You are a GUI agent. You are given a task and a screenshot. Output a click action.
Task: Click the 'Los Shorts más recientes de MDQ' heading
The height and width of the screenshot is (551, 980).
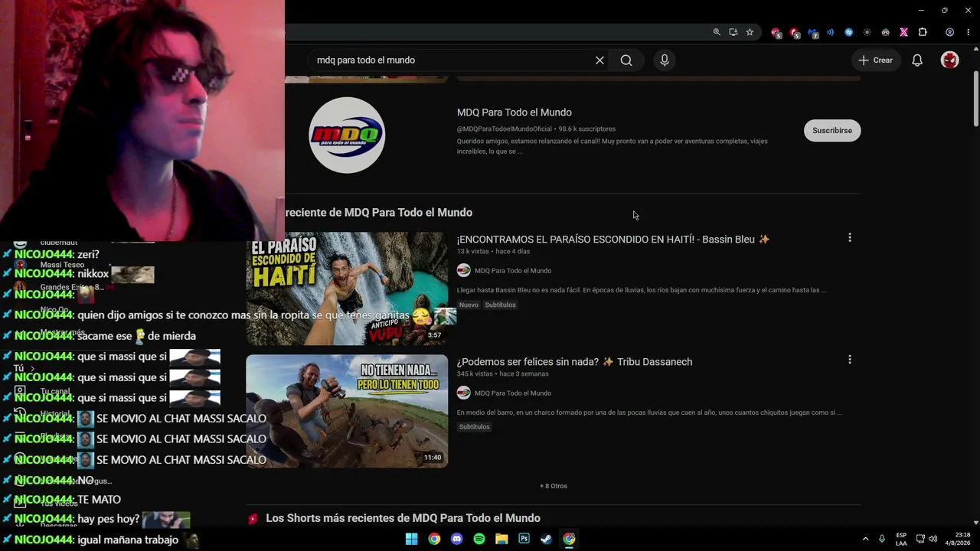pyautogui.click(x=403, y=518)
